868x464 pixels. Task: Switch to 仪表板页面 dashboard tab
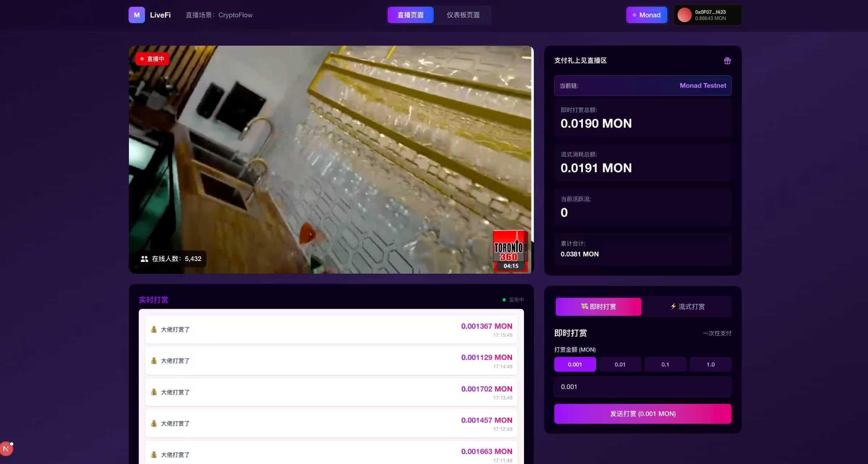click(x=463, y=15)
